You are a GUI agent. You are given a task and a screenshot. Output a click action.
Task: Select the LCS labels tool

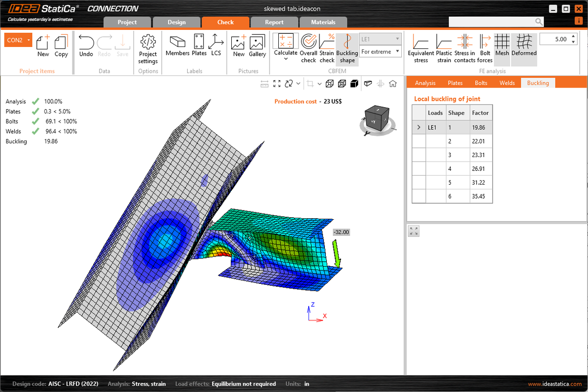coord(216,46)
